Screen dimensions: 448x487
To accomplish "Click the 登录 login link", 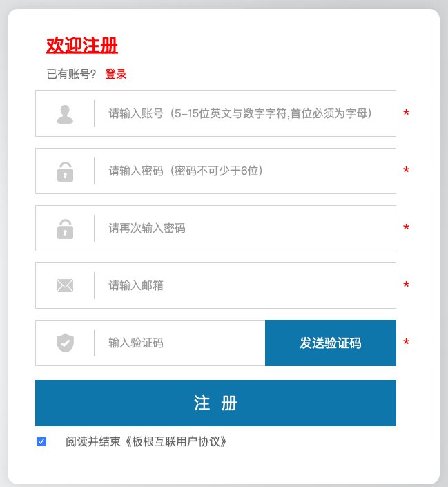I will [116, 75].
